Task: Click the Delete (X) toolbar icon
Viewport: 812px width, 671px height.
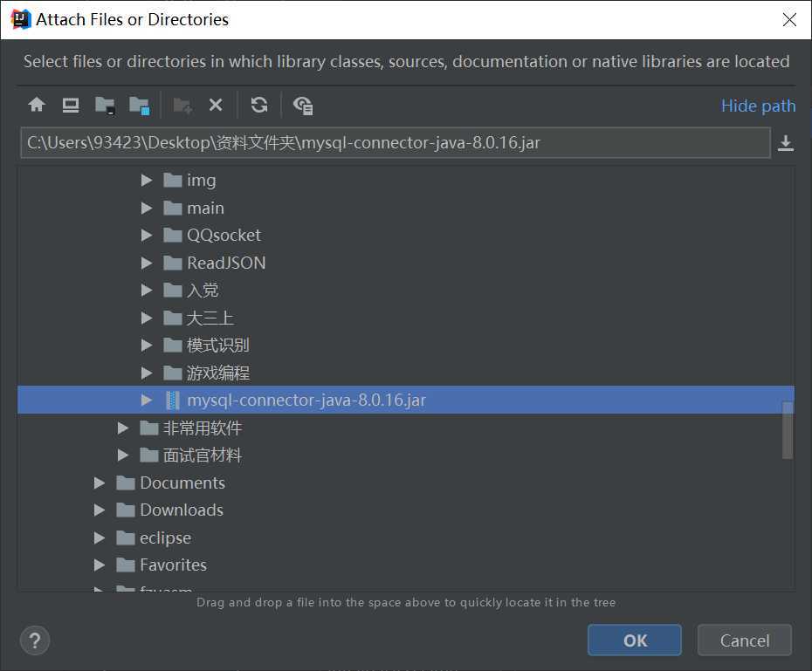Action: click(x=216, y=105)
